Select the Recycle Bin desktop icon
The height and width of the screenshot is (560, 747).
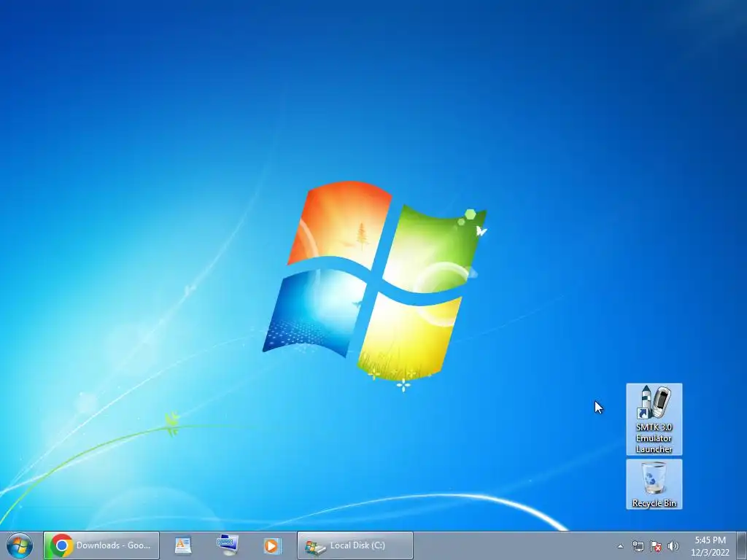click(x=654, y=484)
